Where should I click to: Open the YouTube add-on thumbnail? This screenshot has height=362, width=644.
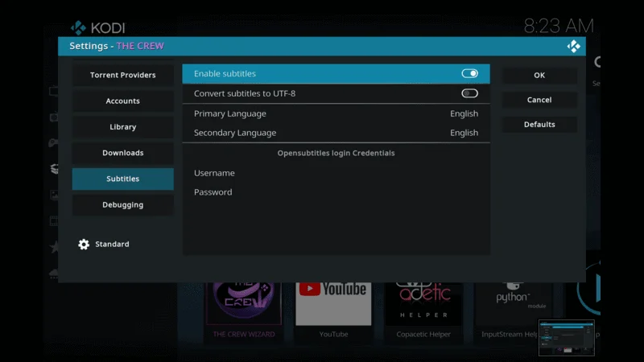click(333, 304)
